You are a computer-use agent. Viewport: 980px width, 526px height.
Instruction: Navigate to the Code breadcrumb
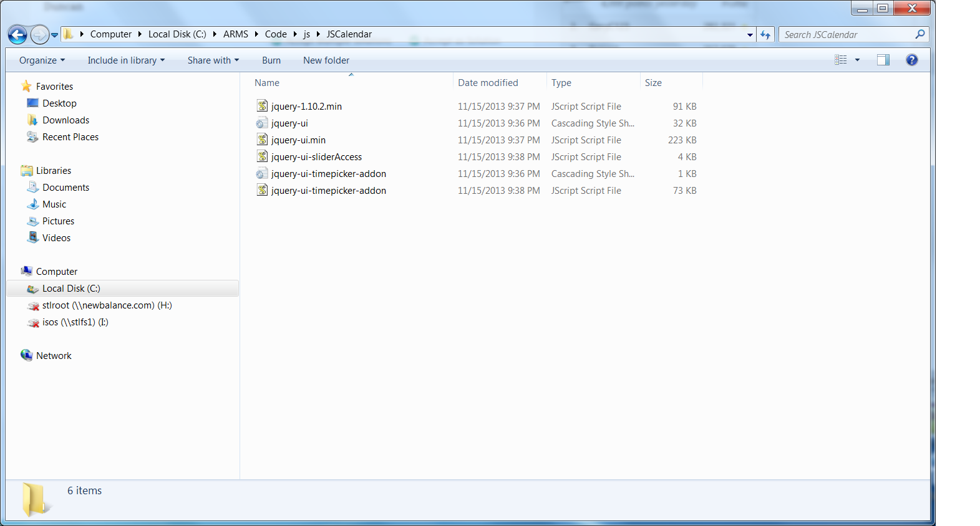pyautogui.click(x=276, y=34)
